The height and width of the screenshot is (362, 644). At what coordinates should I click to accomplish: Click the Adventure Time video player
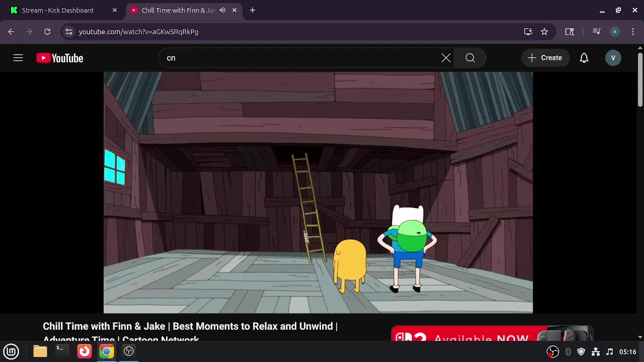click(x=318, y=193)
